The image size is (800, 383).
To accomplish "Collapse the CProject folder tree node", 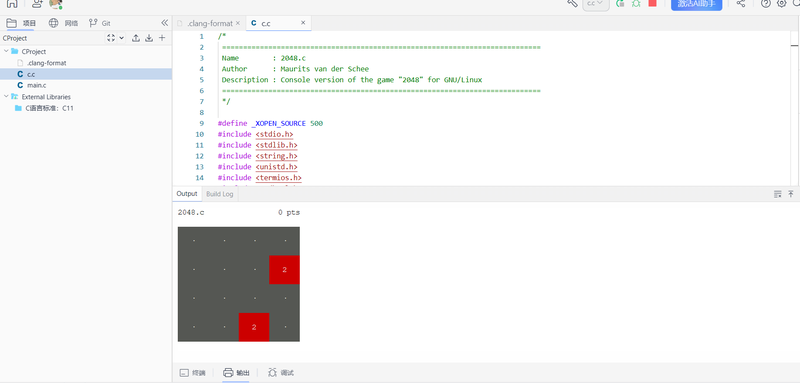I will tap(6, 52).
